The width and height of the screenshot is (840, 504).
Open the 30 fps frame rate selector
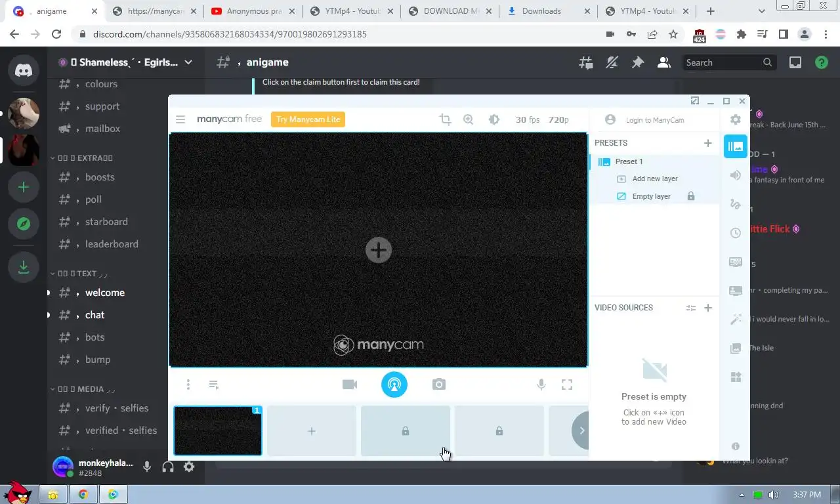528,119
